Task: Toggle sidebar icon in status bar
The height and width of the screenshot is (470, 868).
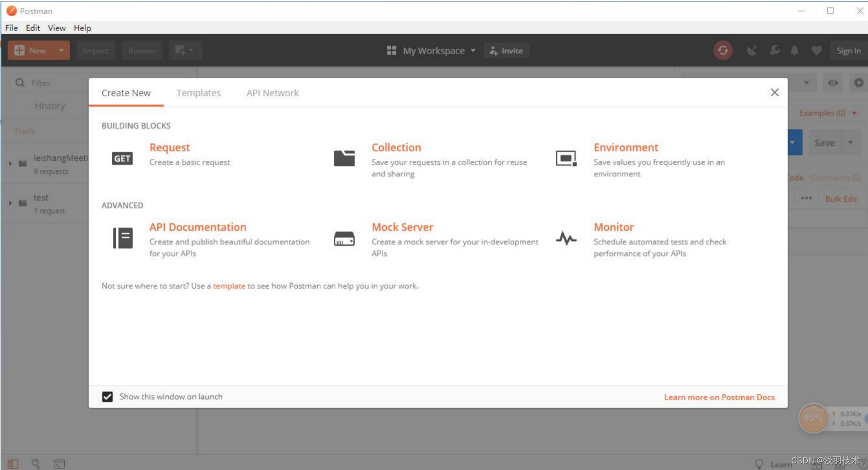Action: tap(13, 464)
